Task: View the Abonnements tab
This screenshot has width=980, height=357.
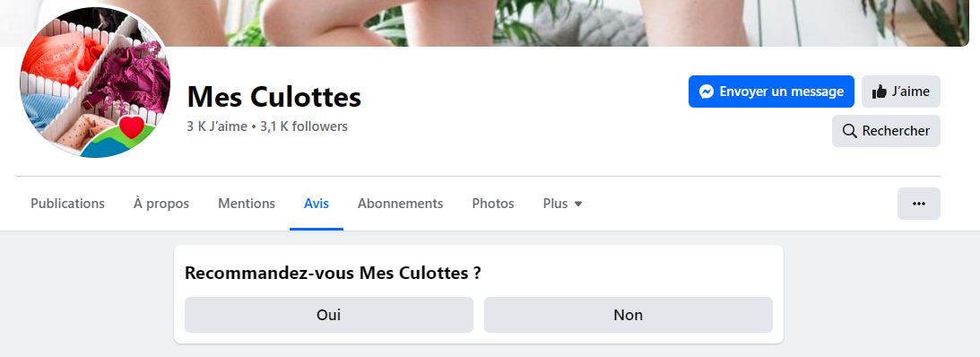Action: pos(400,204)
